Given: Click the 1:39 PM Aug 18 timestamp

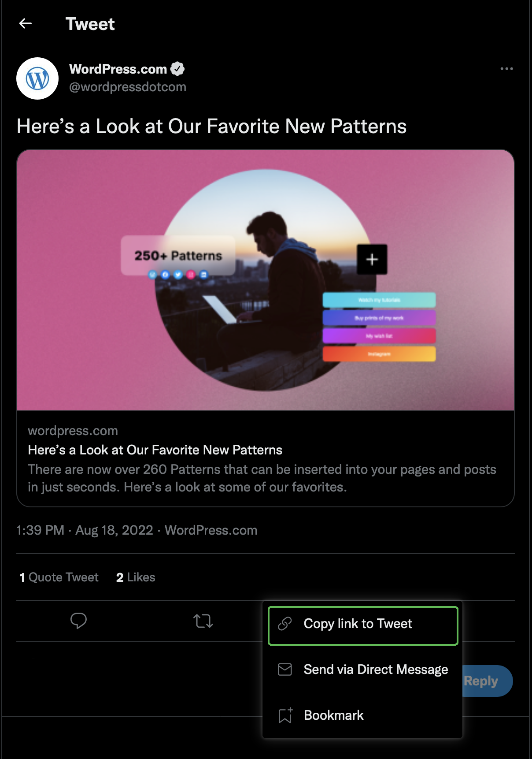Looking at the screenshot, I should 85,530.
